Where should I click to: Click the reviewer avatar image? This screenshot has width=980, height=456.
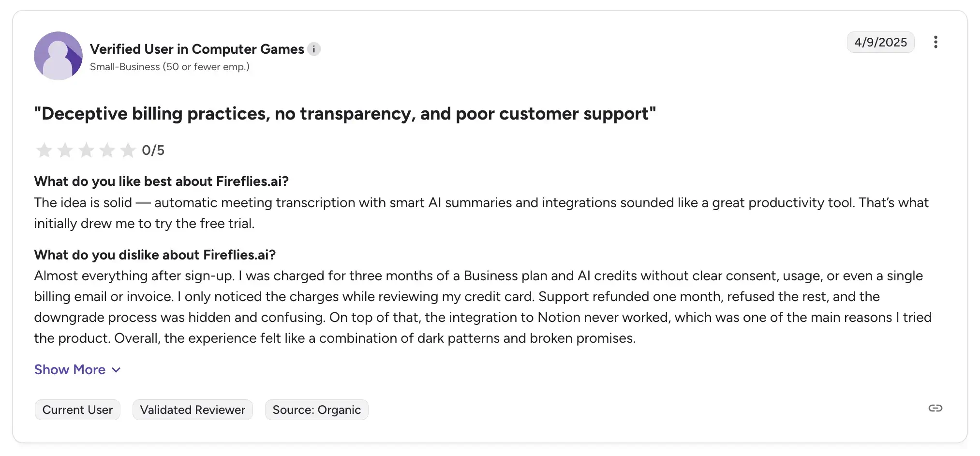58,56
